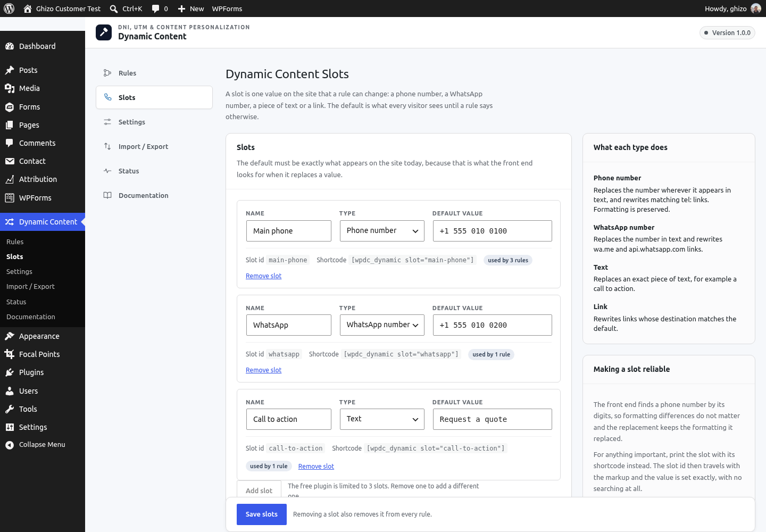The image size is (766, 532).
Task: Remove the WhatsApp slot
Action: [264, 370]
